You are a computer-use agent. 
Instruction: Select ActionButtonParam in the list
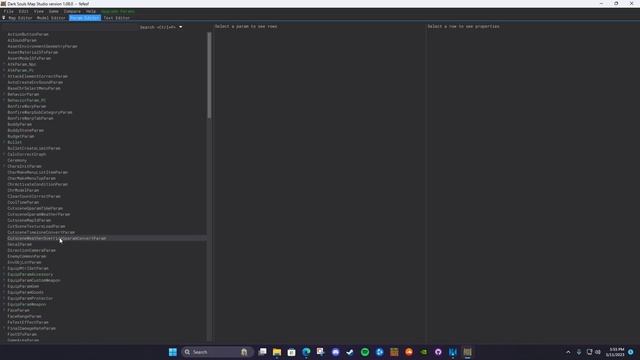point(28,34)
